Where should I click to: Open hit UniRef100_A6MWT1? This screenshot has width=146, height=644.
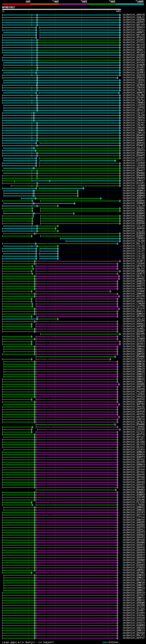(134, 32)
